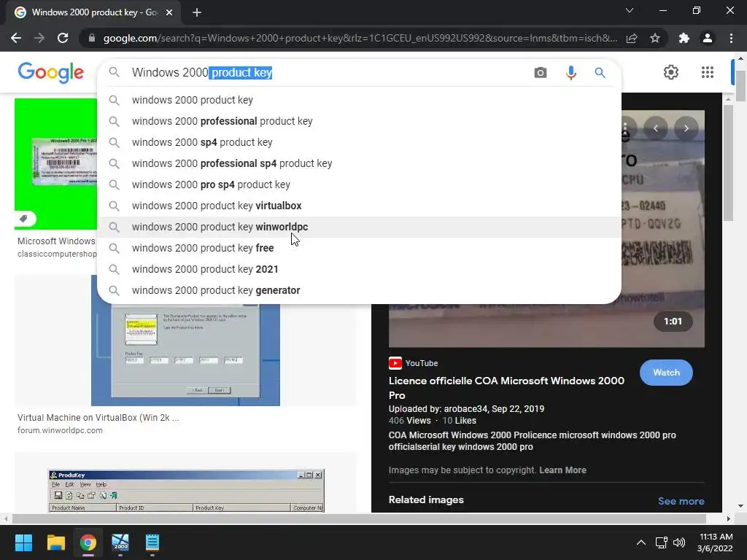The width and height of the screenshot is (747, 560).
Task: Select suggestion "windows 2000 professional product key"
Action: [359, 121]
